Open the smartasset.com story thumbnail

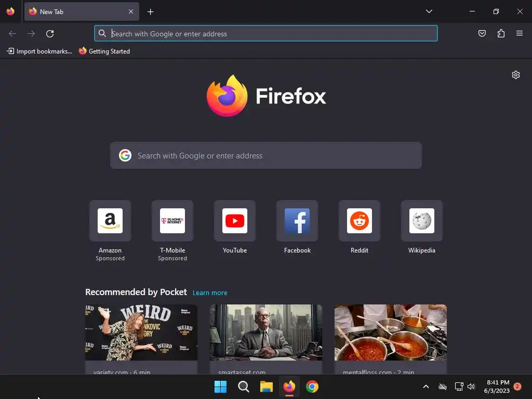coord(266,332)
